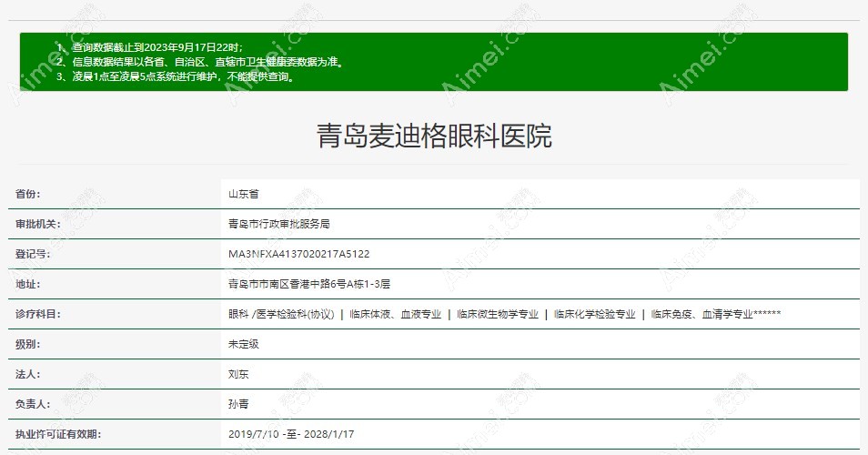Click the 执业许可证有效期 label
Viewport: 868px width, 455px height.
pyautogui.click(x=58, y=434)
